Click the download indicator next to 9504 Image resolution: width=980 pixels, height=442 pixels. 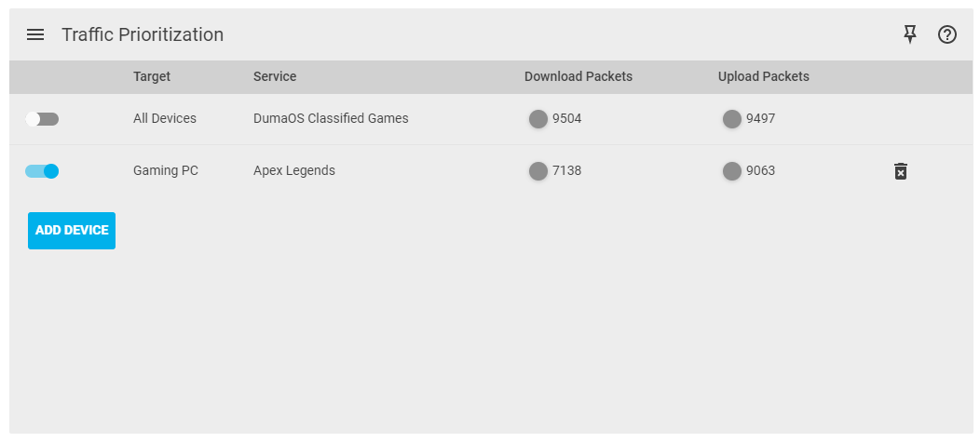pos(538,118)
